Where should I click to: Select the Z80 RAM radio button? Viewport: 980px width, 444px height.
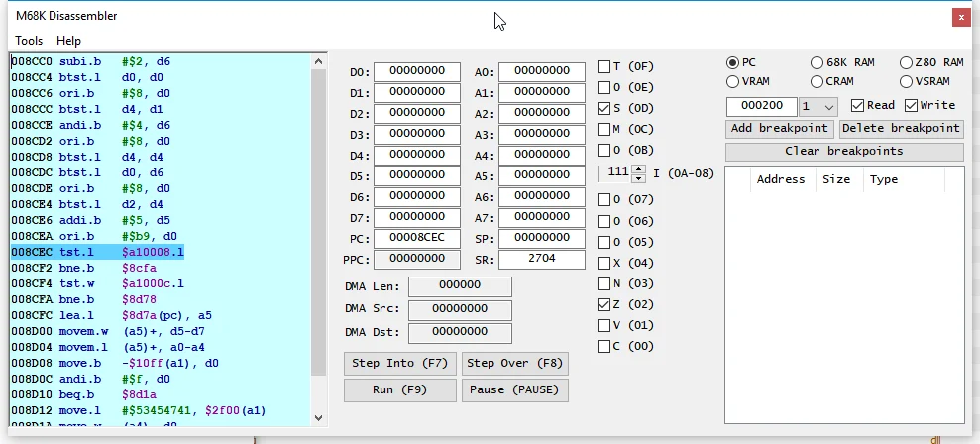(906, 63)
